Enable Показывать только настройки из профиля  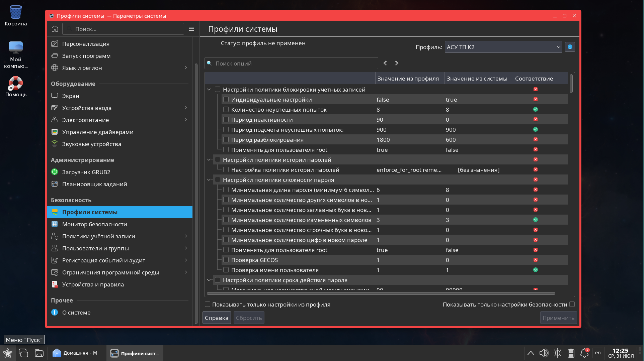pos(208,305)
